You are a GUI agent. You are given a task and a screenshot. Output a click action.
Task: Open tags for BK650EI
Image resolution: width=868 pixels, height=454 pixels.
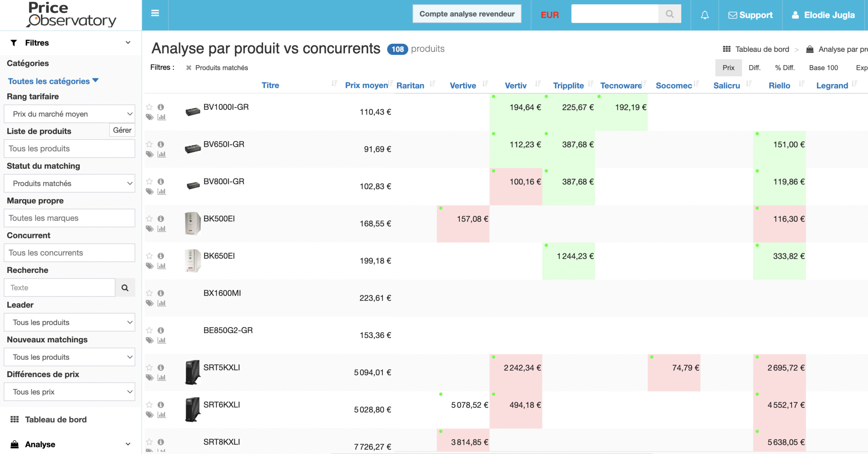pos(150,266)
